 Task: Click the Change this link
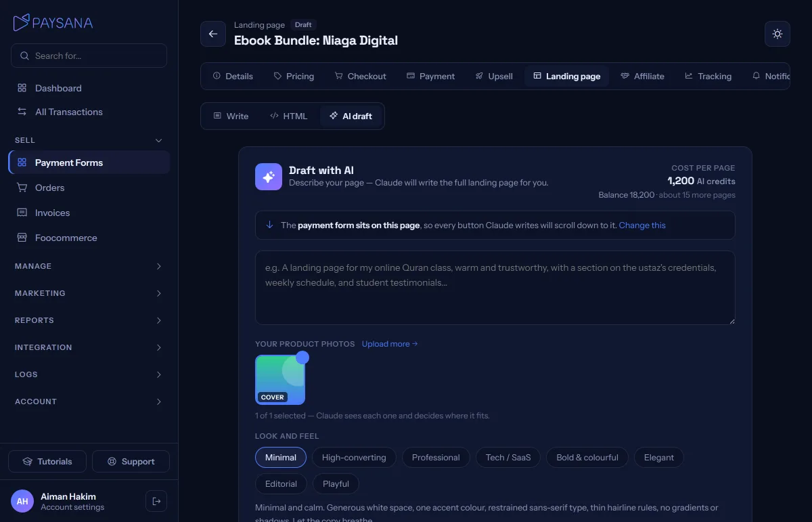coord(642,225)
